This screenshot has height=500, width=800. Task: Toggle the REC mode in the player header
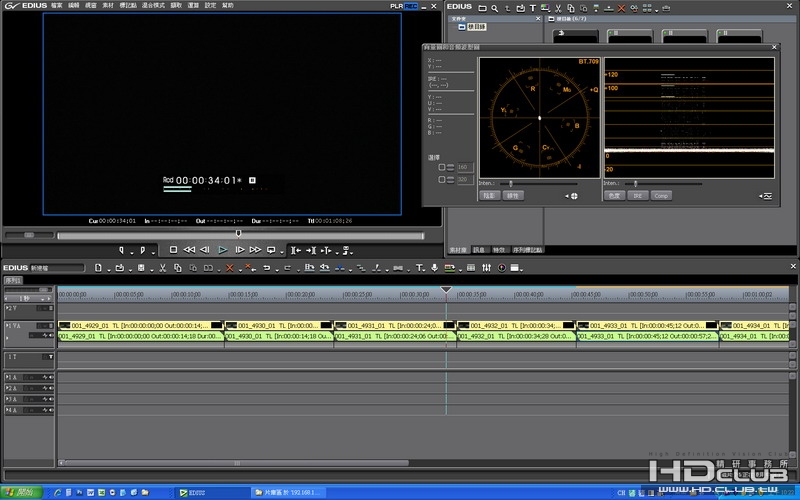tap(411, 6)
